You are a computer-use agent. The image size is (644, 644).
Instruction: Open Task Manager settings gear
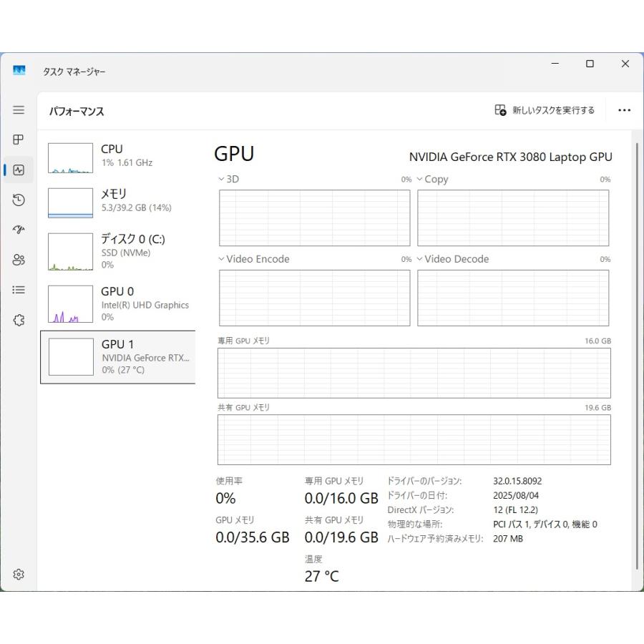(x=19, y=574)
